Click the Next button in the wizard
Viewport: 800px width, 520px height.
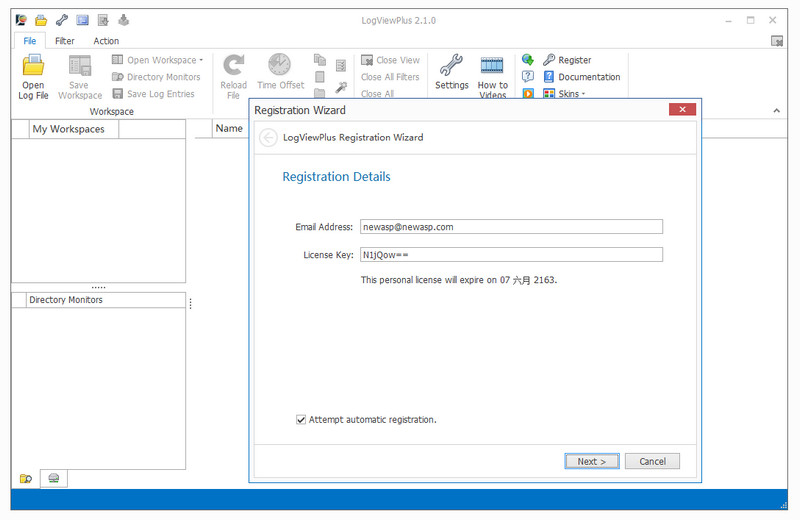pos(592,461)
